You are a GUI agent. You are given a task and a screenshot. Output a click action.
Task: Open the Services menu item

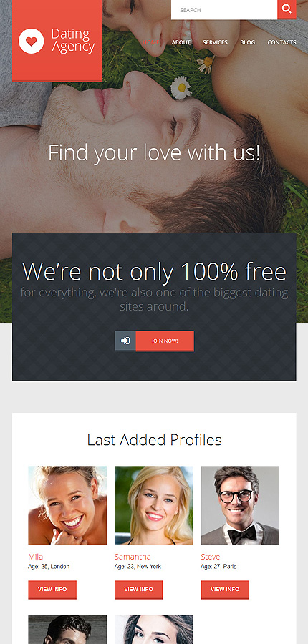(215, 42)
